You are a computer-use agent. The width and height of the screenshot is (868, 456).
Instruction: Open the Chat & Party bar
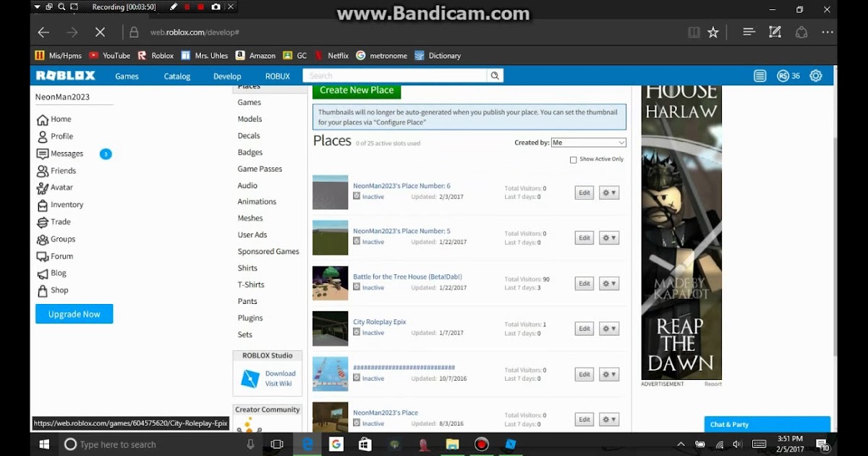point(767,425)
